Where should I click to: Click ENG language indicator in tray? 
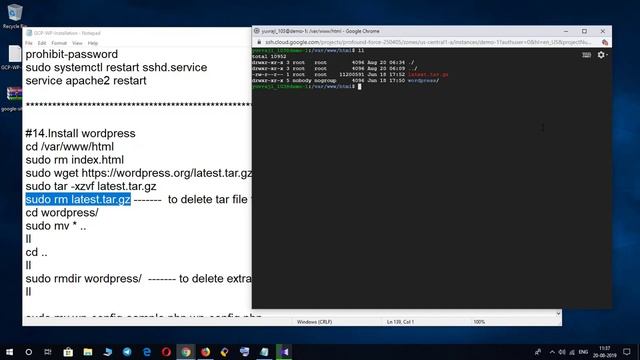[583, 352]
